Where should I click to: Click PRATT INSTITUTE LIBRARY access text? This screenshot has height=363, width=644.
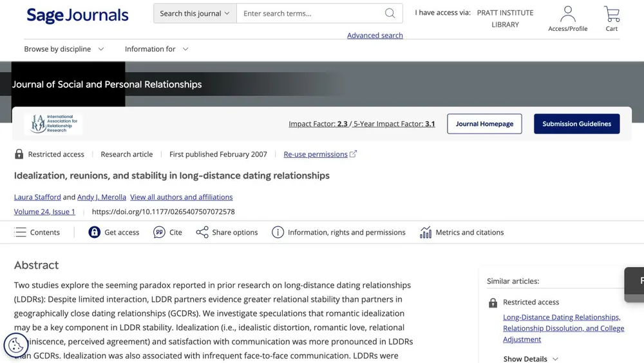[x=505, y=19]
